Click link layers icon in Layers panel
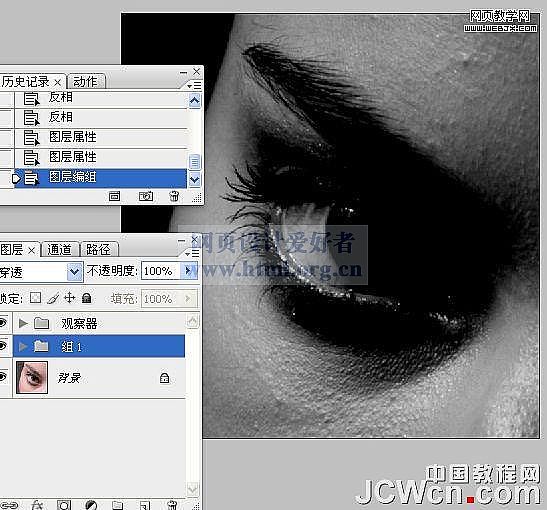 (x=8, y=505)
